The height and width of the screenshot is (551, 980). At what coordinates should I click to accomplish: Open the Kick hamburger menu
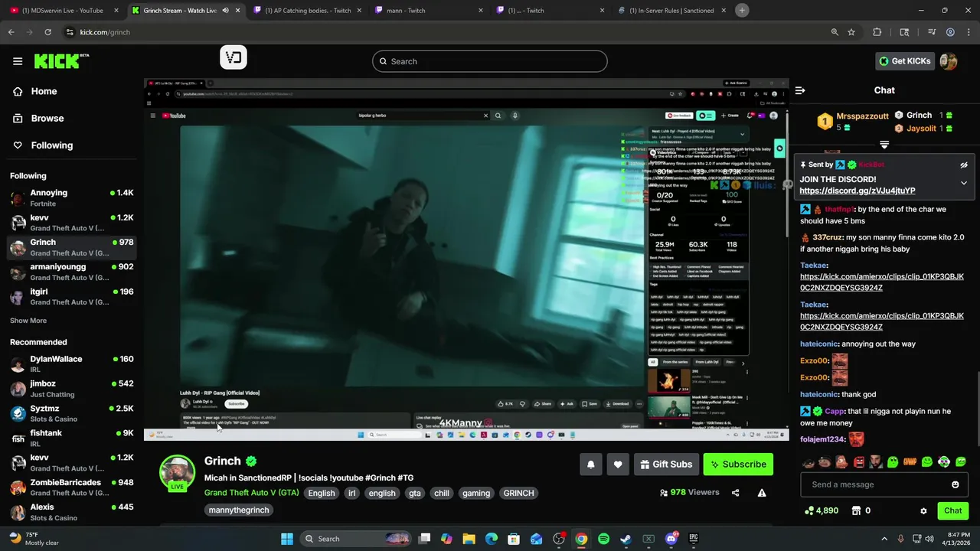pyautogui.click(x=18, y=61)
